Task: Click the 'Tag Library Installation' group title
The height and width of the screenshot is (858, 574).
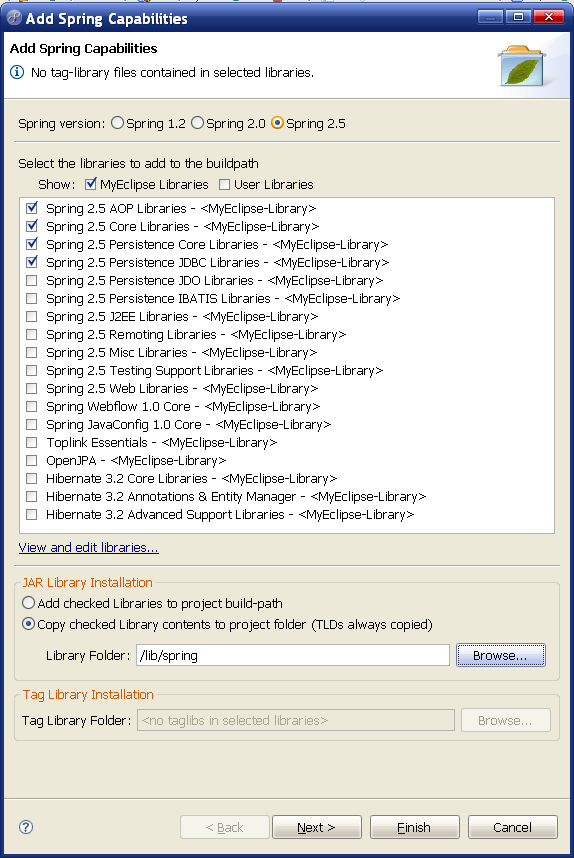Action: (88, 694)
